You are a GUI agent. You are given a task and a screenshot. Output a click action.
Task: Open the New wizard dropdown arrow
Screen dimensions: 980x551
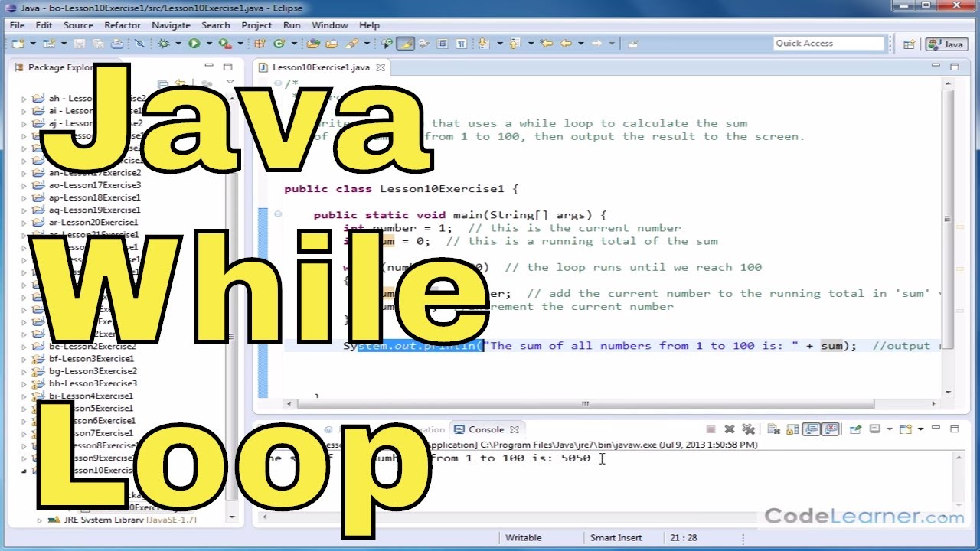tap(32, 44)
